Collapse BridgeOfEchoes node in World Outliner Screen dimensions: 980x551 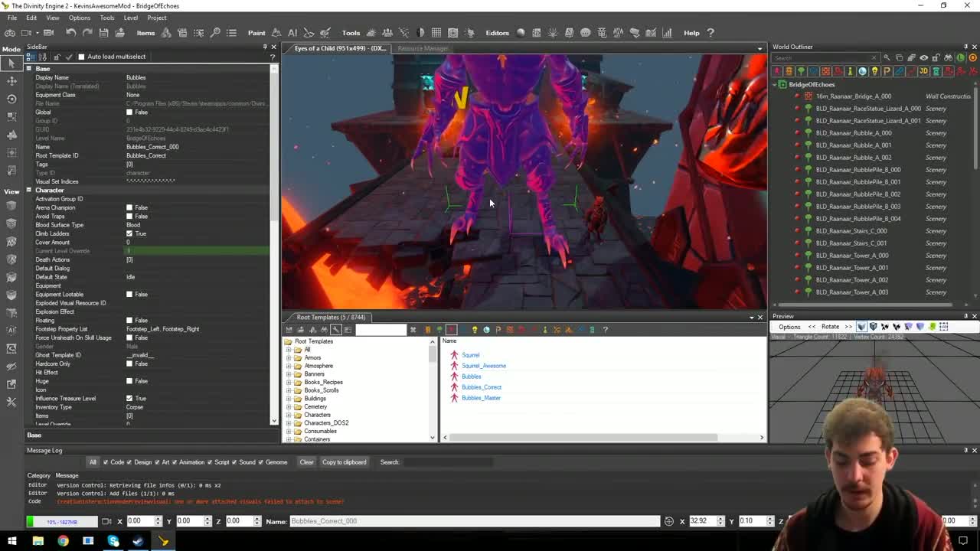(x=774, y=84)
